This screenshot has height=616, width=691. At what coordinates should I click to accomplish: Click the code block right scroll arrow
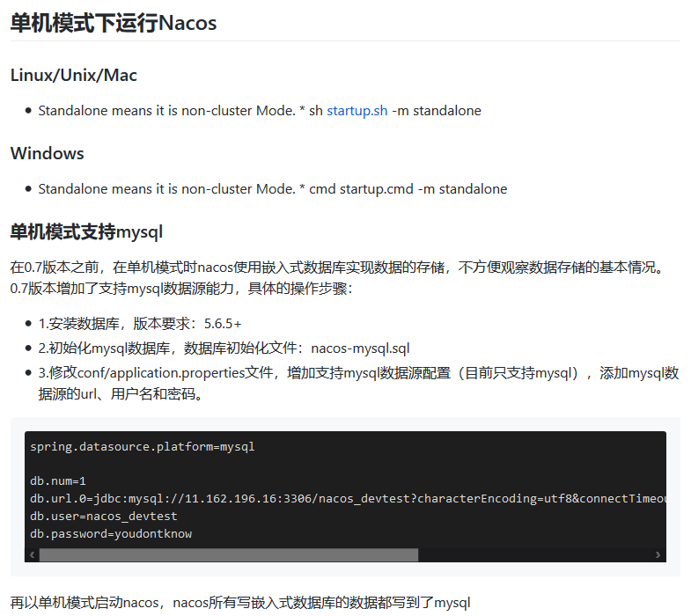click(x=658, y=554)
